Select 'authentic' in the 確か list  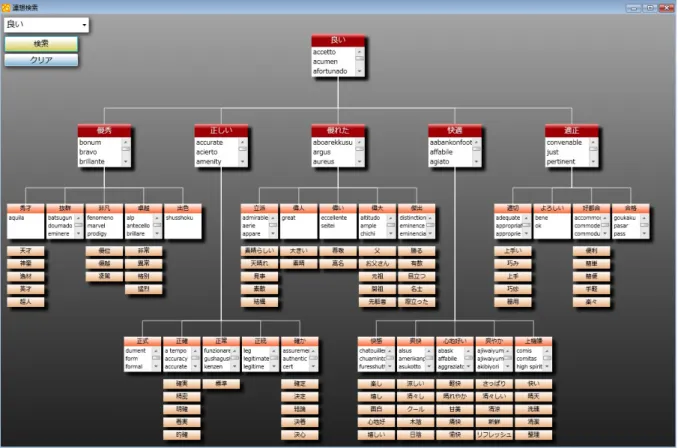click(x=295, y=358)
